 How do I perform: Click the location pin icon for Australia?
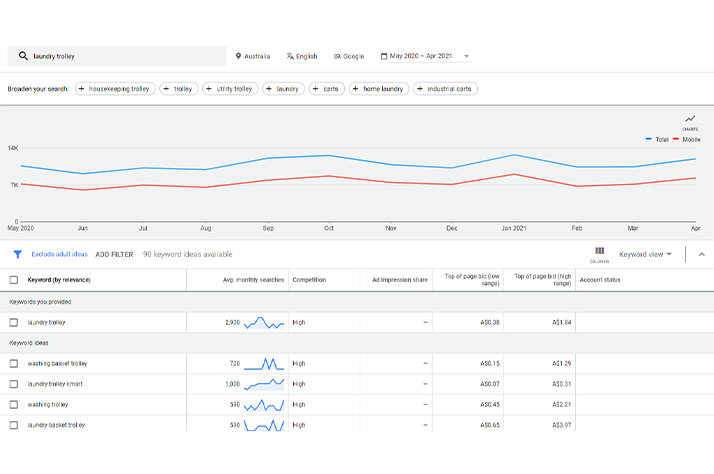click(x=238, y=56)
